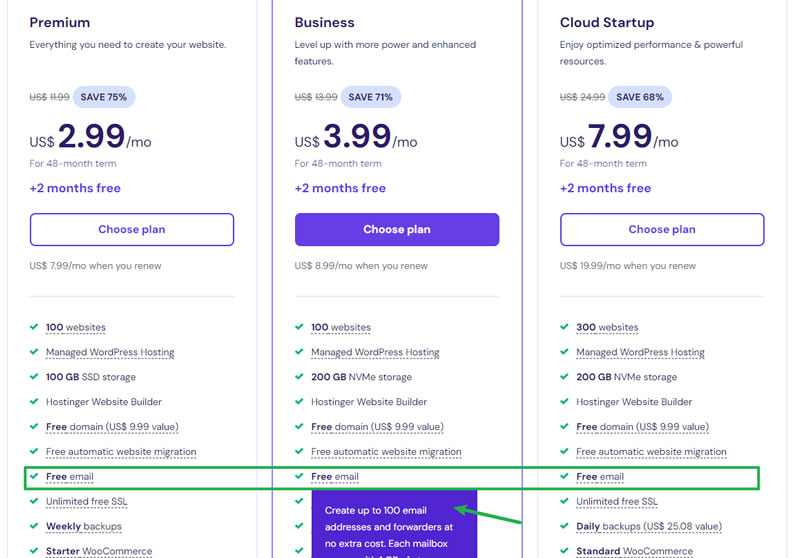This screenshot has height=558, width=800.
Task: Click the SAVE 71% badge
Action: pyautogui.click(x=370, y=97)
